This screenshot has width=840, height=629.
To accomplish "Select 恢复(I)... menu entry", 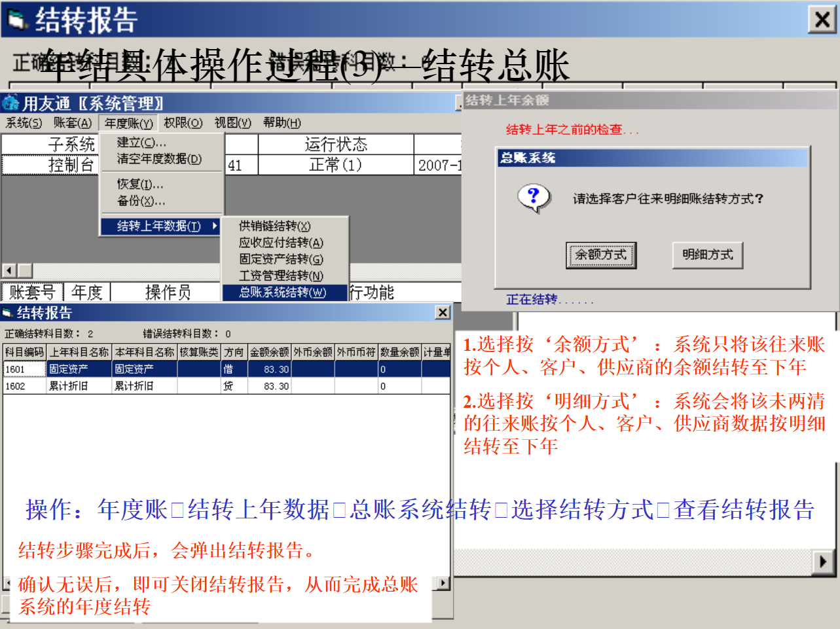I will [x=140, y=185].
